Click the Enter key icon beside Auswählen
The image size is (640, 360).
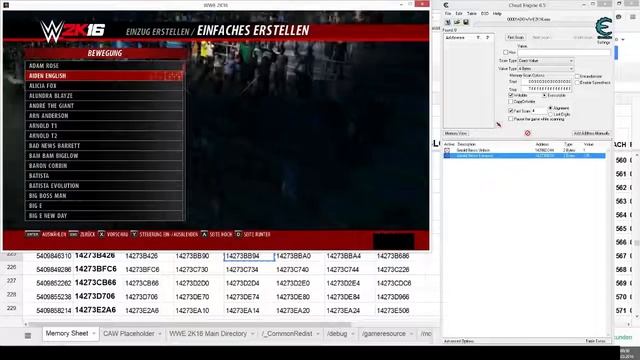pos(32,234)
